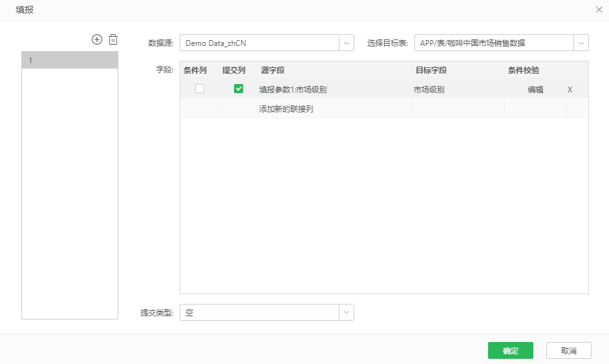Screen dimensions: 609x364
Task: Remove the 市场级别 row with X
Action: (x=570, y=89)
